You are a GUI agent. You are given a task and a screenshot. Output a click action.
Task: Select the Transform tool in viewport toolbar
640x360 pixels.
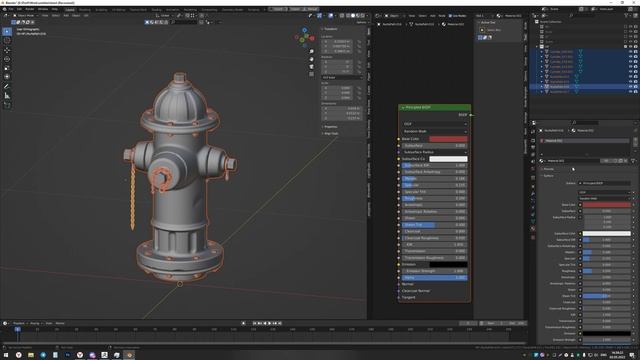(x=7, y=77)
